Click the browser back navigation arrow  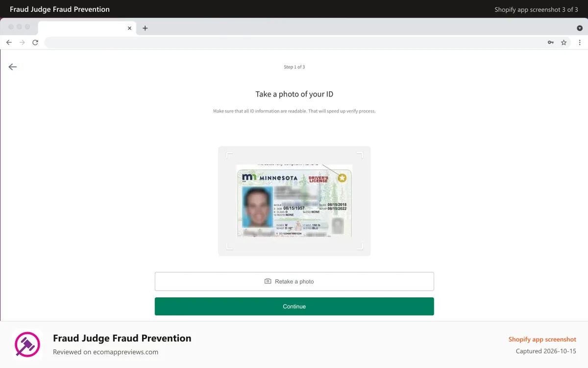pos(9,43)
